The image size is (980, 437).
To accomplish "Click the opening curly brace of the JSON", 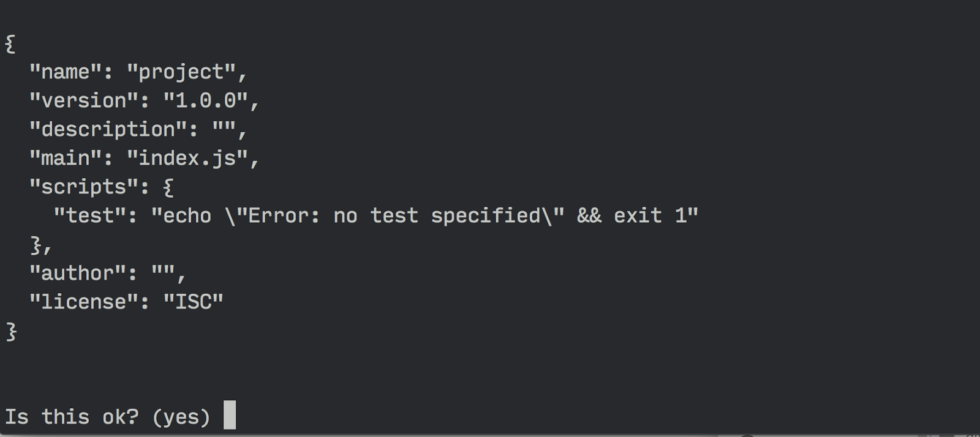I will (10, 44).
